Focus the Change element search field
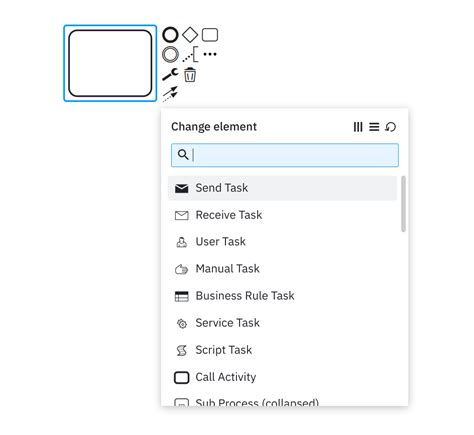474x435 pixels. tap(285, 155)
